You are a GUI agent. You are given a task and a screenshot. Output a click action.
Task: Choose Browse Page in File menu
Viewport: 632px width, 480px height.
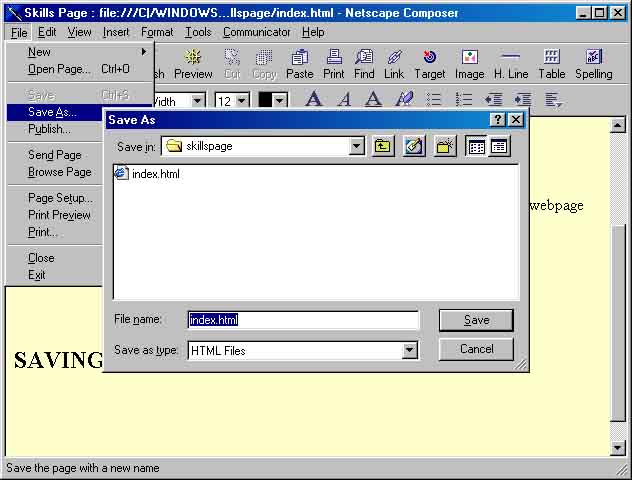(x=54, y=172)
